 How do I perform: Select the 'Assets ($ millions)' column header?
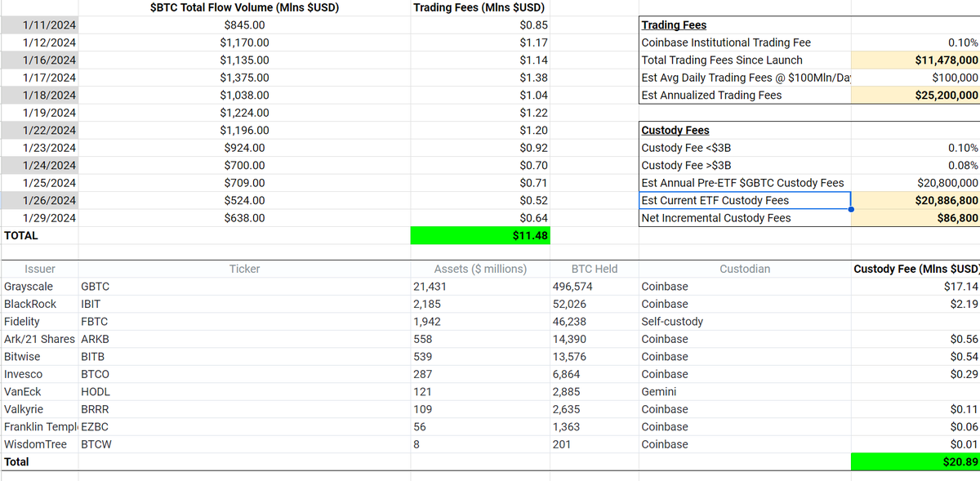pyautogui.click(x=480, y=269)
